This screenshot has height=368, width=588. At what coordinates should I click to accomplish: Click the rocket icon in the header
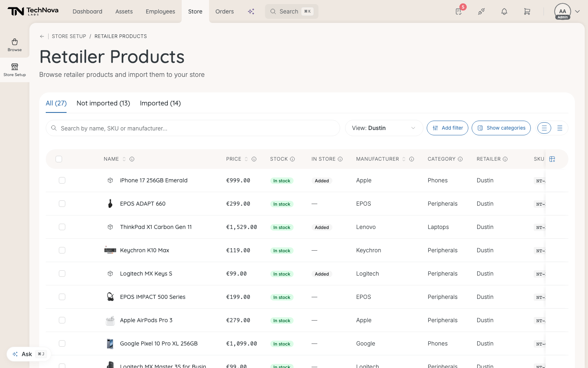pos(481,11)
